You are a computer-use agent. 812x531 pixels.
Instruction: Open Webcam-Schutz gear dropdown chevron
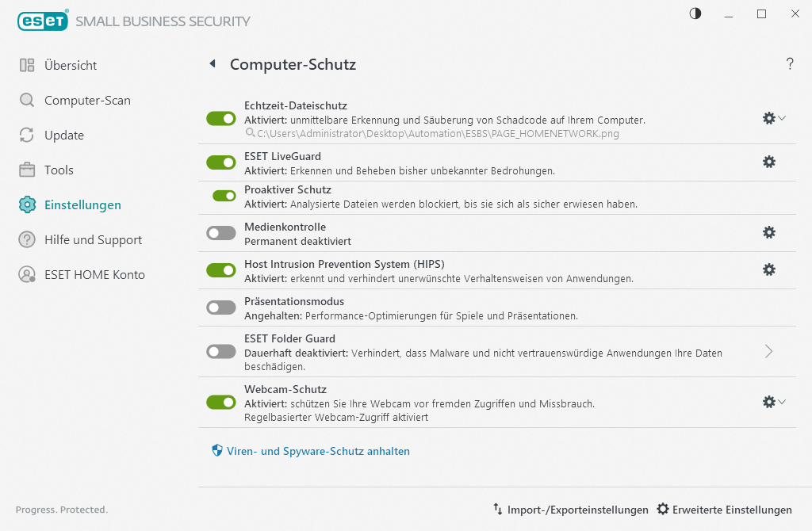tap(783, 402)
